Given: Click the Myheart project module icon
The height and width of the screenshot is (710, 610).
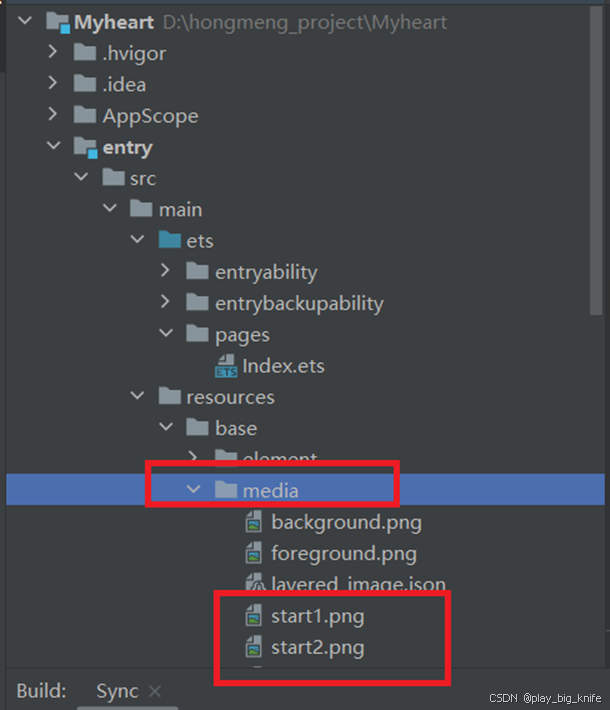Looking at the screenshot, I should coord(58,23).
